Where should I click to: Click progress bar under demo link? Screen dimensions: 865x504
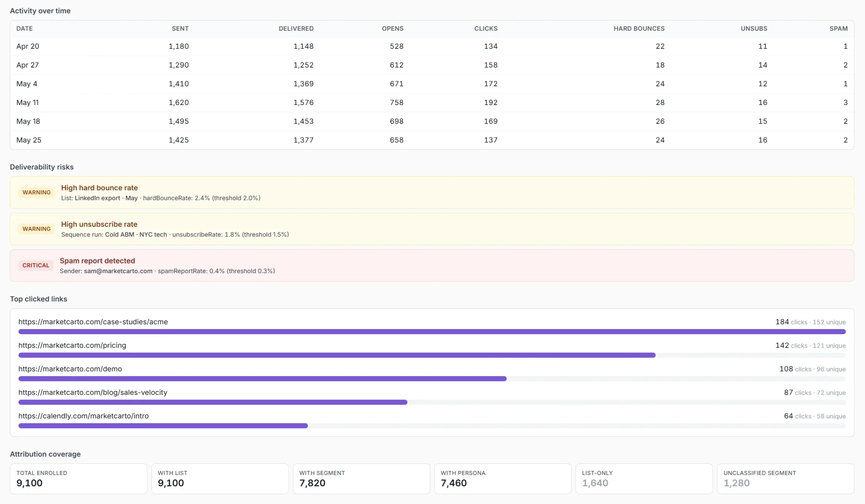pyautogui.click(x=432, y=379)
